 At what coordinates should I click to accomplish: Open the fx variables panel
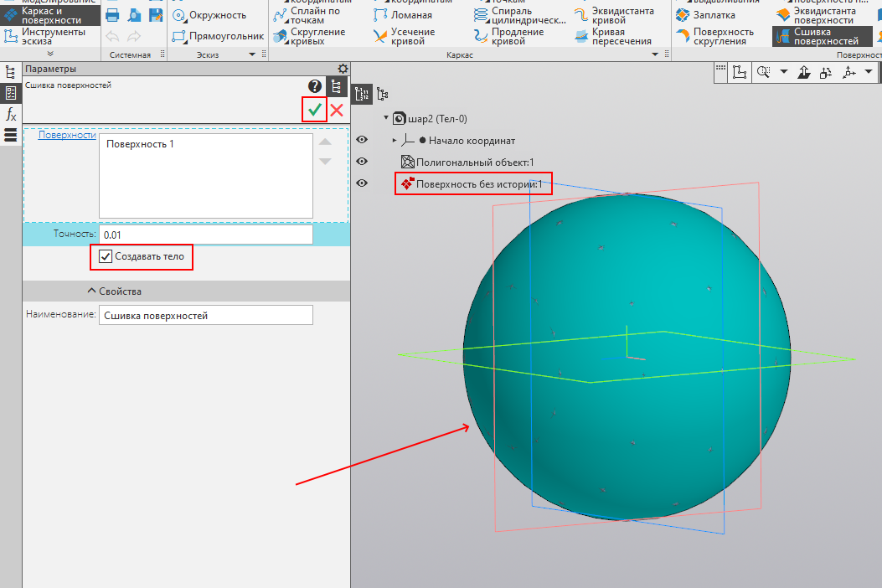click(10, 115)
